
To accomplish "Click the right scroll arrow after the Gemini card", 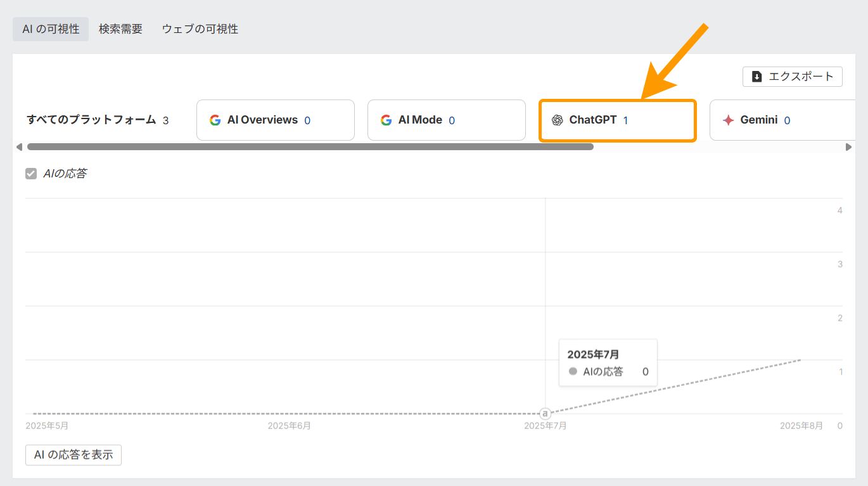I will 849,146.
